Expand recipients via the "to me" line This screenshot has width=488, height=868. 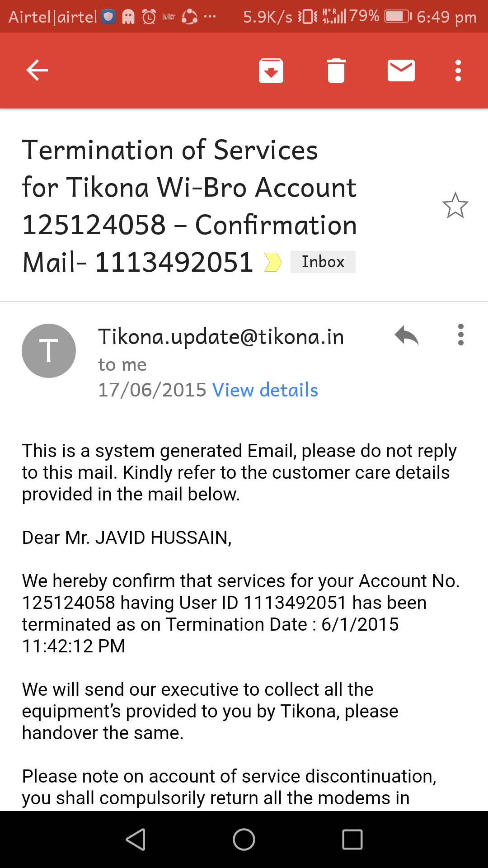pyautogui.click(x=122, y=364)
